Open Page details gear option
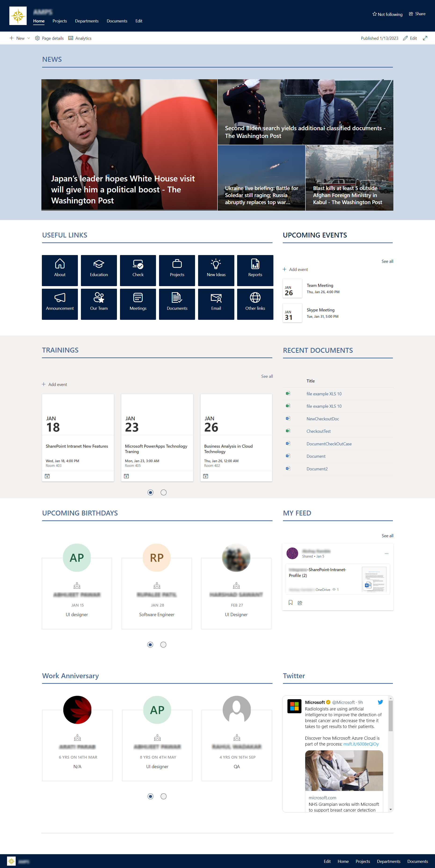Viewport: 435px width, 868px height. click(x=50, y=38)
